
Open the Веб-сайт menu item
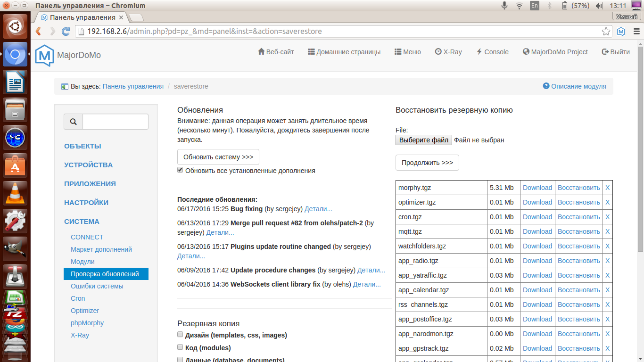pos(276,52)
